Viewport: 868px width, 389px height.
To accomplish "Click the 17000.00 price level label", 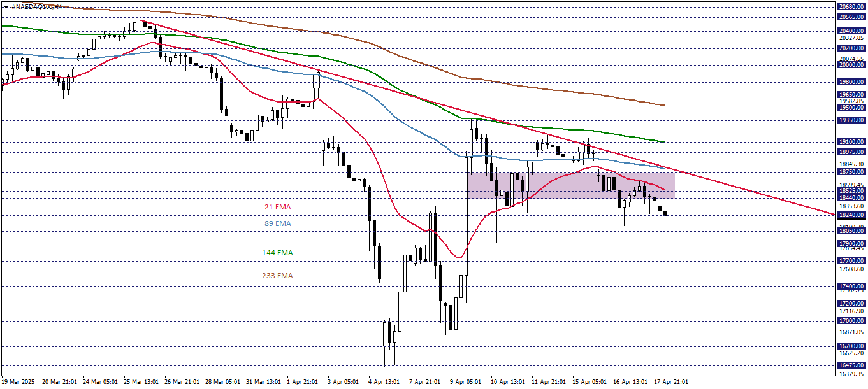I will coord(851,321).
